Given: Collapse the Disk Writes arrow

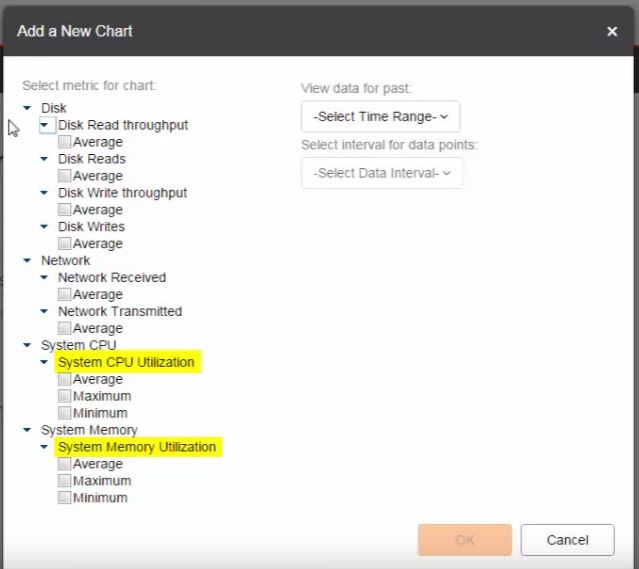Looking at the screenshot, I should pos(44,227).
